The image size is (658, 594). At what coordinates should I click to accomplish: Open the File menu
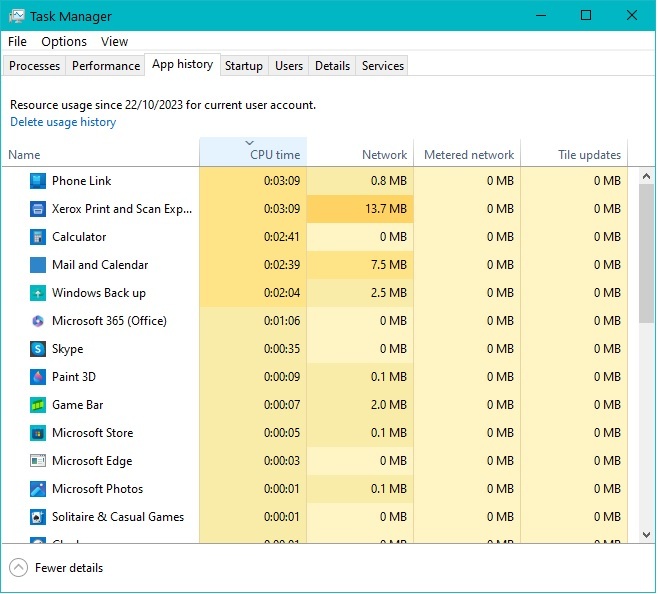click(17, 42)
